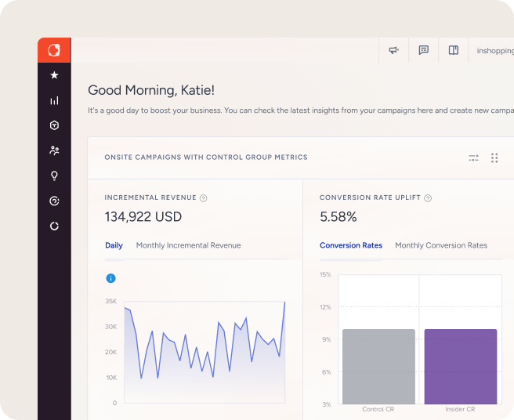Click the circular target icon in sidebar

(x=54, y=201)
